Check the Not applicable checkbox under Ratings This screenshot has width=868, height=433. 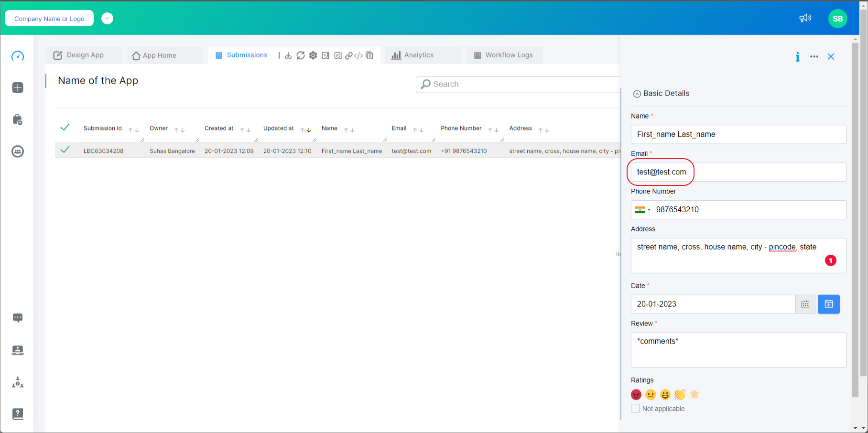pyautogui.click(x=635, y=408)
